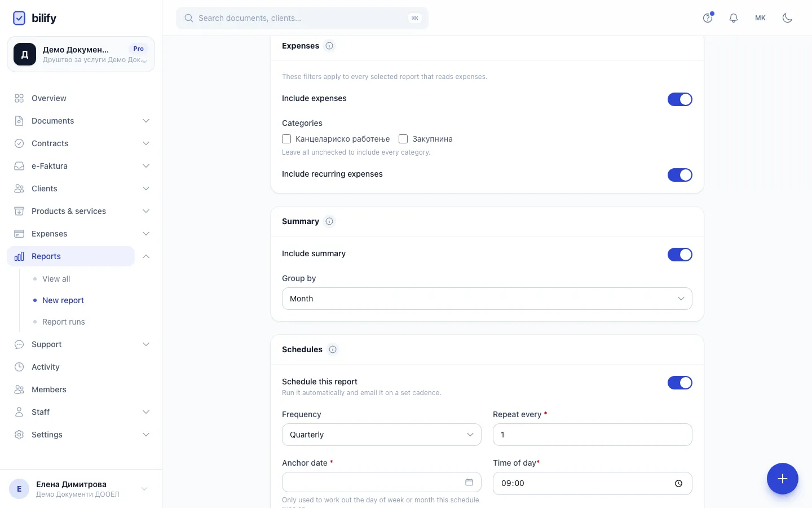
Task: Check the Закупнина category checkbox
Action: pyautogui.click(x=403, y=139)
